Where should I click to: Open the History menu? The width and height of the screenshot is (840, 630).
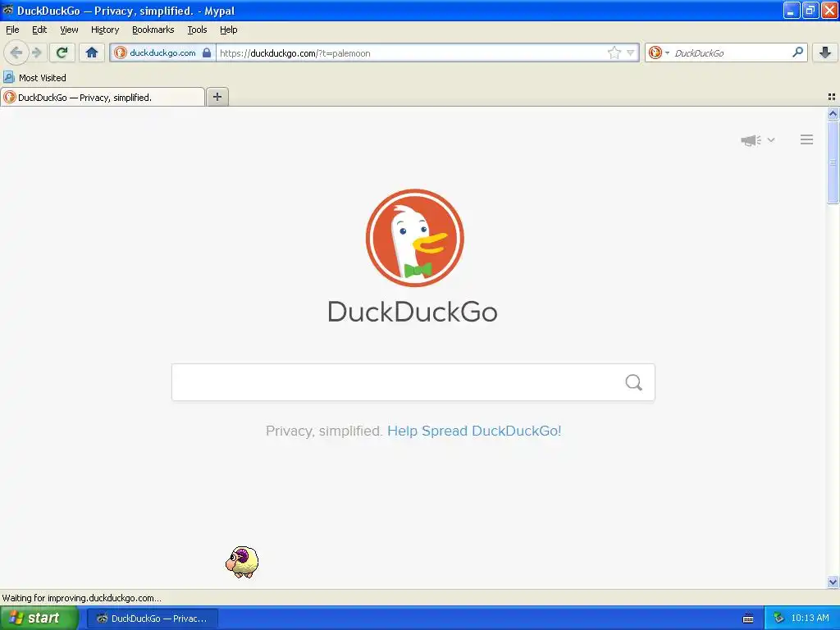pyautogui.click(x=104, y=30)
